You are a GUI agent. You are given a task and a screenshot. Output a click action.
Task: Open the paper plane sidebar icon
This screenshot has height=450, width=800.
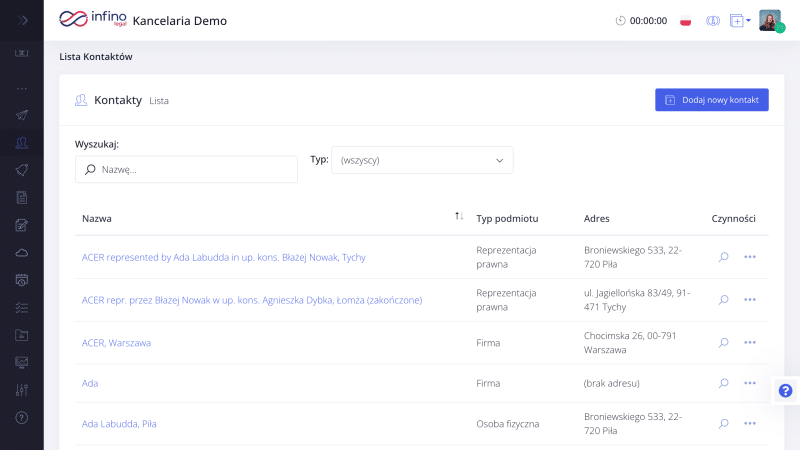click(x=21, y=115)
